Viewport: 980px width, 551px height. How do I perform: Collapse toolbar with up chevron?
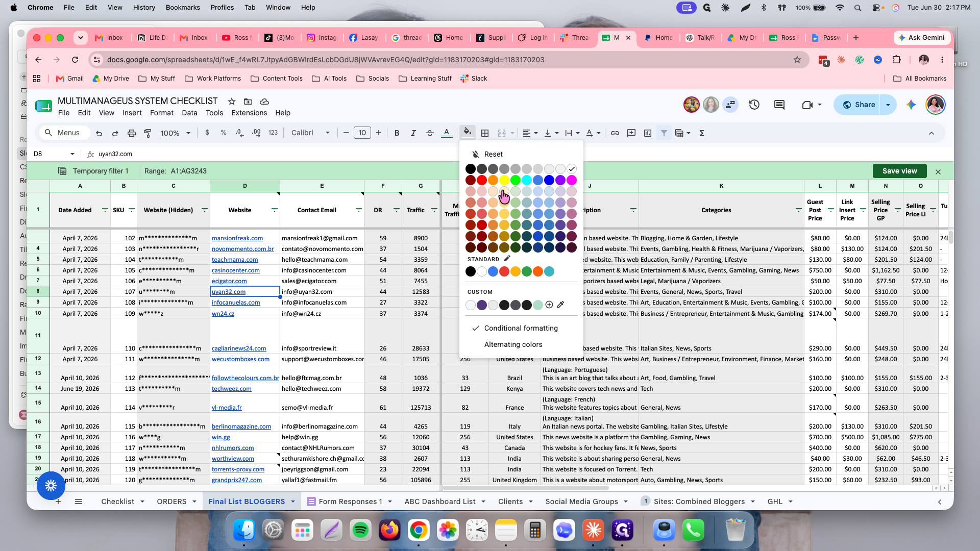click(x=932, y=133)
